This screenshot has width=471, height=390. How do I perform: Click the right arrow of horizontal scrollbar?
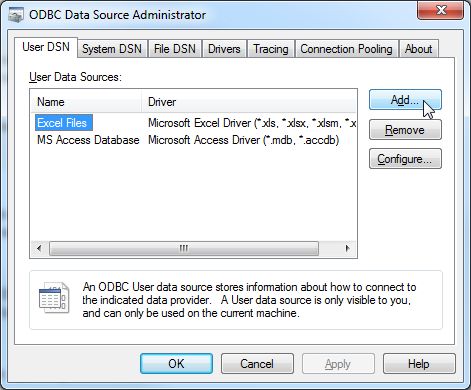347,248
